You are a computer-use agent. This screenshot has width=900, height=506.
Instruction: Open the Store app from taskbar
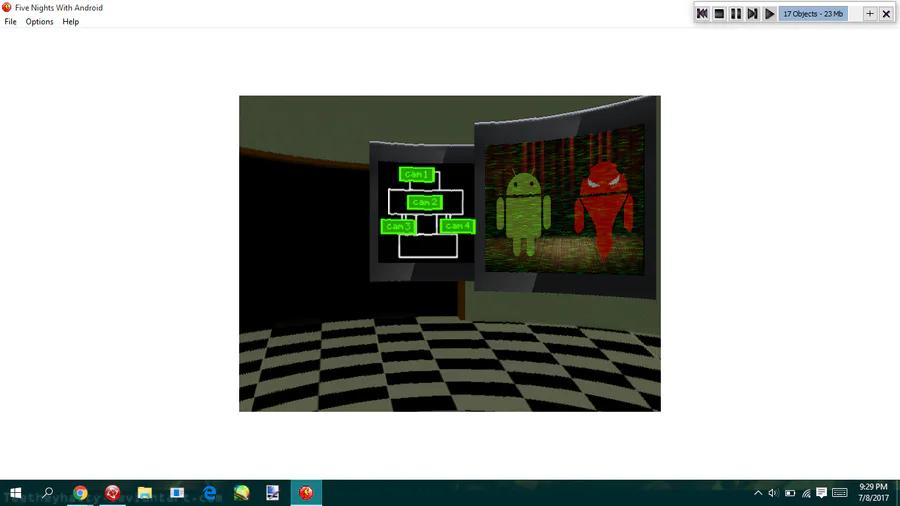(177, 493)
